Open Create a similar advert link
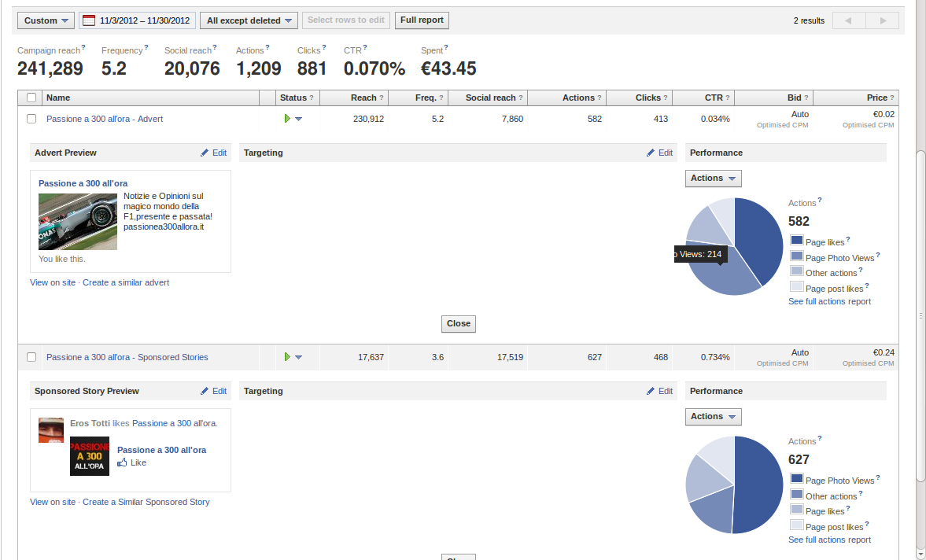 click(126, 282)
